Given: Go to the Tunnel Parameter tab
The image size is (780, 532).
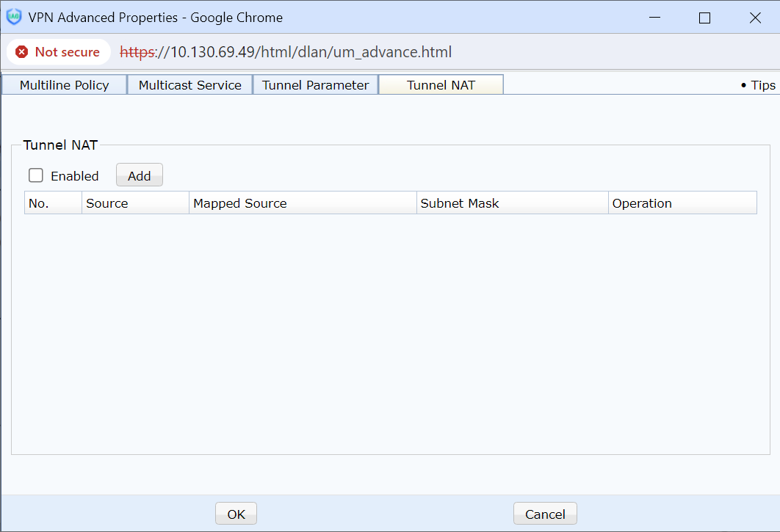Looking at the screenshot, I should pyautogui.click(x=315, y=85).
